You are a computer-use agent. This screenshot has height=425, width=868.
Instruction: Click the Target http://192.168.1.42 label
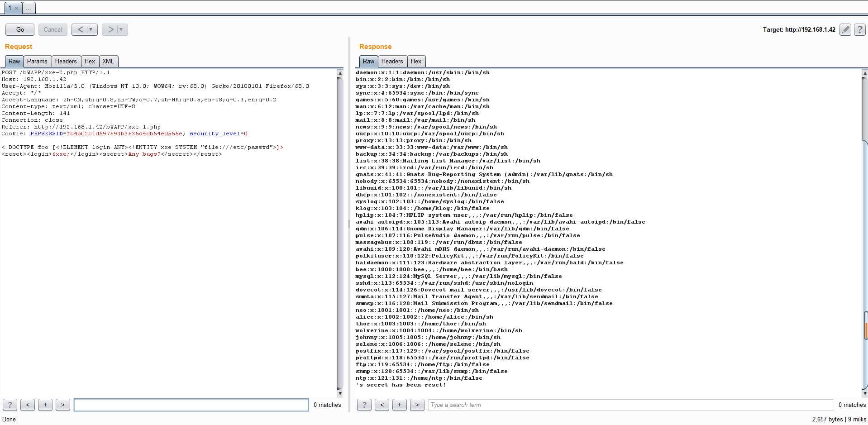coord(799,29)
